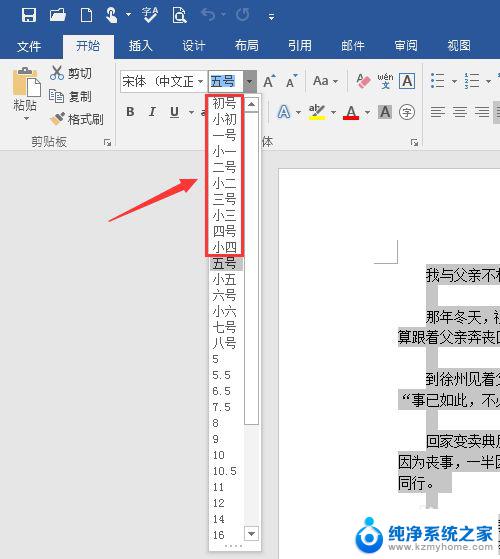
Task: Switch to the 邮件 tab
Action: pyautogui.click(x=353, y=46)
